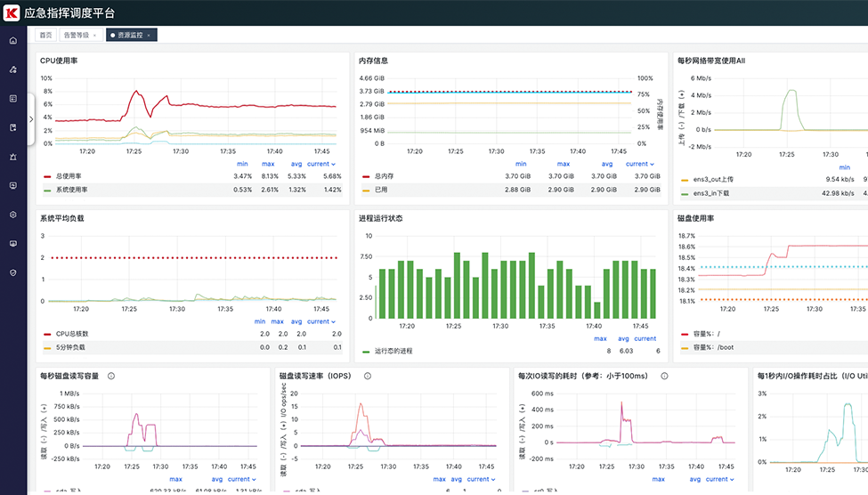Open the cluster topology icon in the sidebar

click(x=13, y=69)
